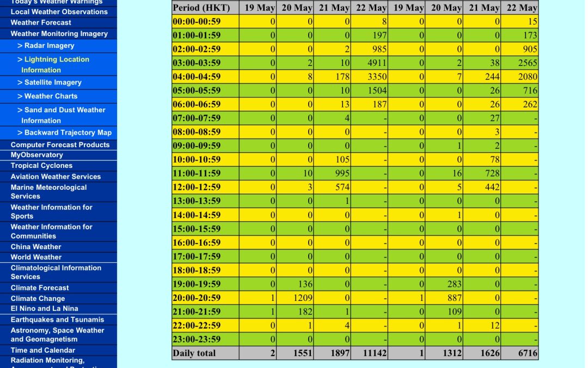The width and height of the screenshot is (588, 368).
Task: Select Weather Monitoring Imagery in sidebar
Action: (x=59, y=33)
